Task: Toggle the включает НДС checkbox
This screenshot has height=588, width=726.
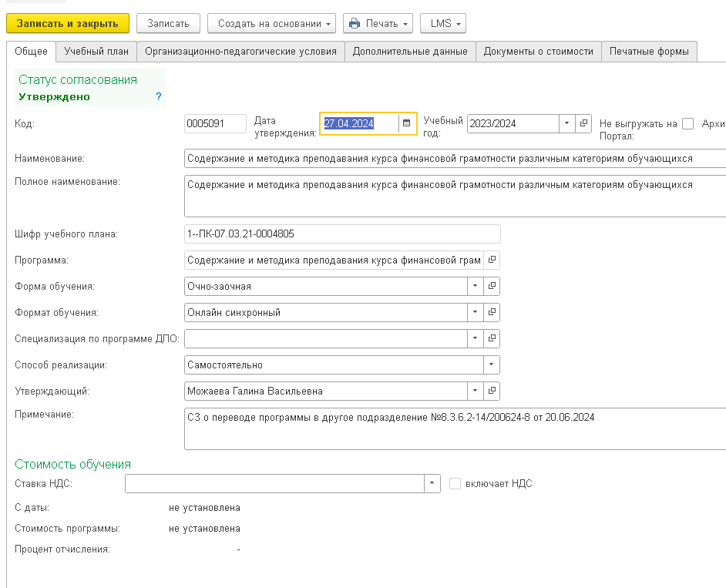Action: [455, 483]
